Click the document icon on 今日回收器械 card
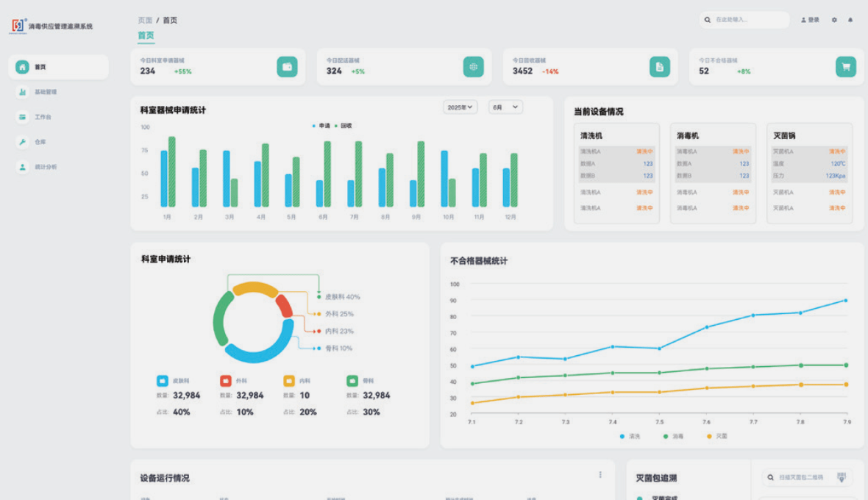 click(660, 67)
